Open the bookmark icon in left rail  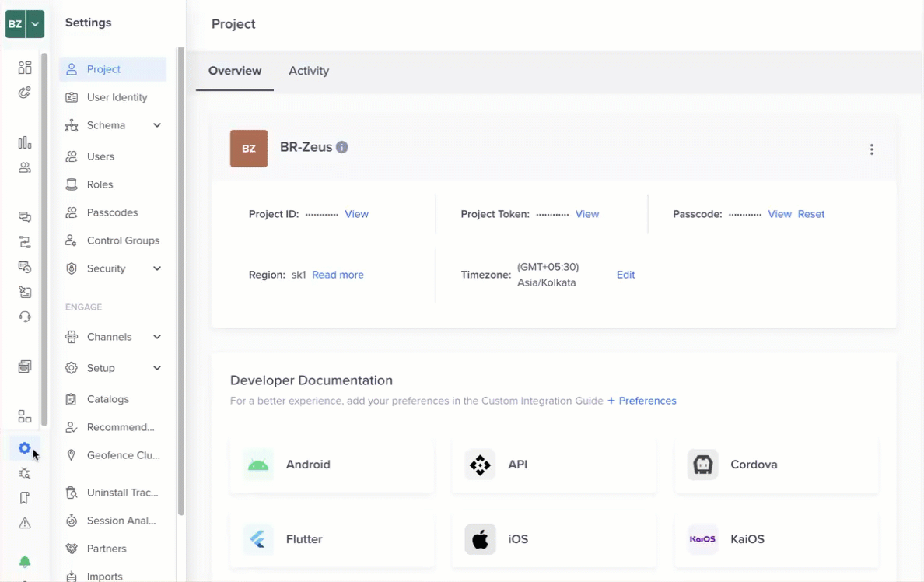(24, 498)
